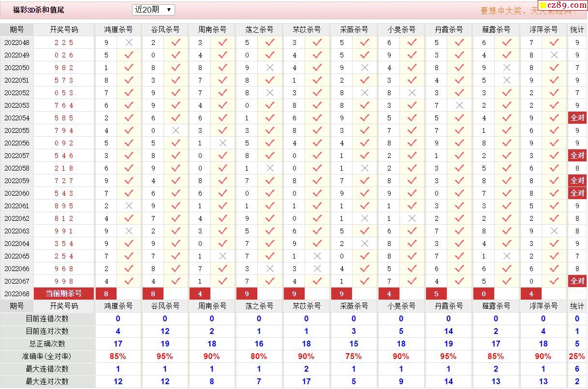This screenshot has height=389, width=588.
Task: Click the red 当前期杀号 label
Action: click(x=64, y=294)
